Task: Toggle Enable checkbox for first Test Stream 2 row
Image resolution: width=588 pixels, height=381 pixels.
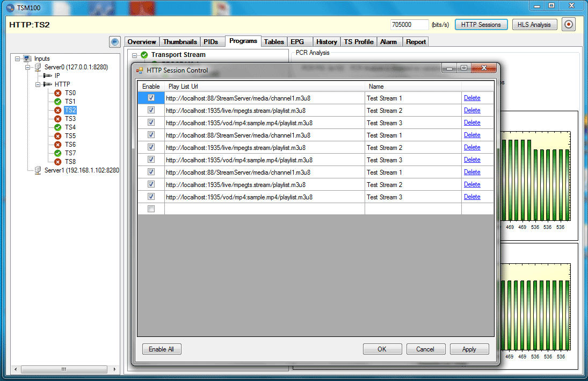Action: coord(151,110)
